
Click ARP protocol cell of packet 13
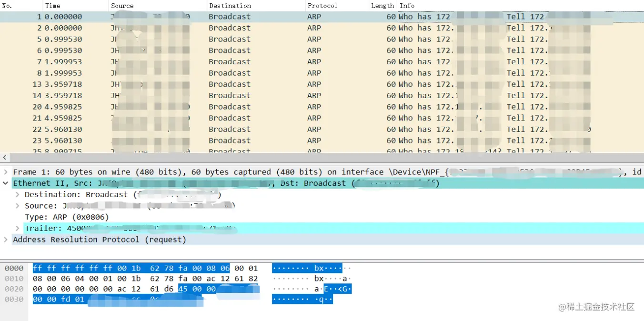pyautogui.click(x=314, y=84)
